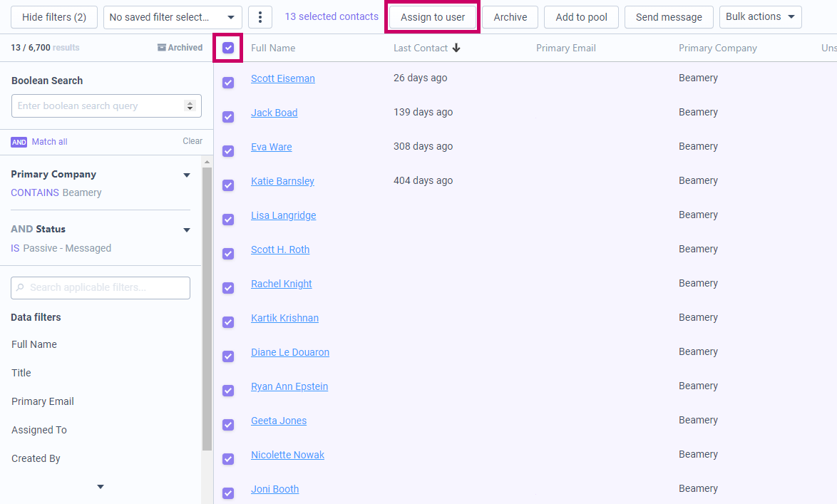837x504 pixels.
Task: Click Assign to user button
Action: (x=433, y=17)
